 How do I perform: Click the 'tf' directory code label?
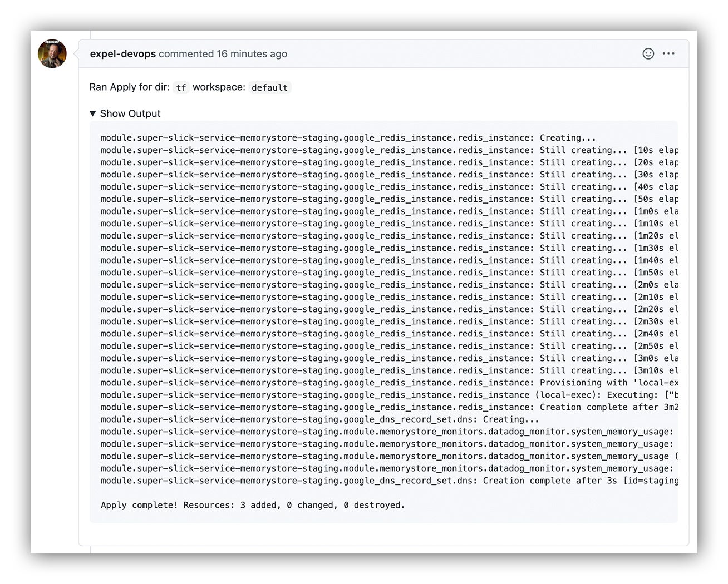pos(181,87)
